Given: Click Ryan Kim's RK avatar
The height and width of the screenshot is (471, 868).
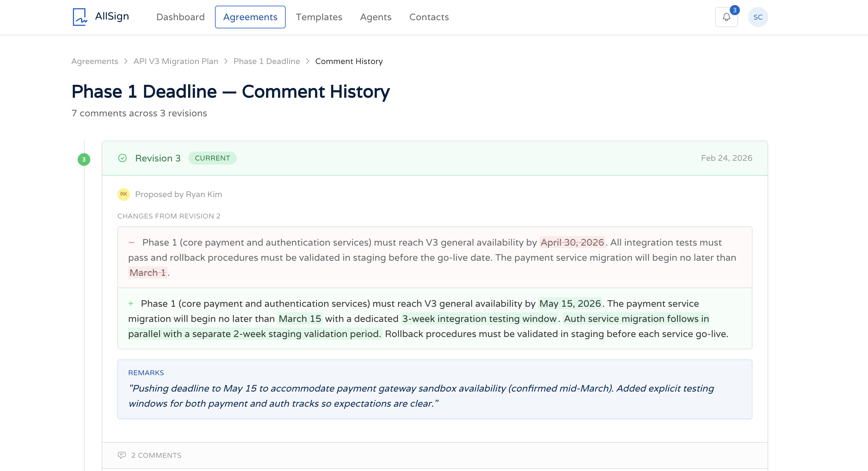Looking at the screenshot, I should coord(123,194).
